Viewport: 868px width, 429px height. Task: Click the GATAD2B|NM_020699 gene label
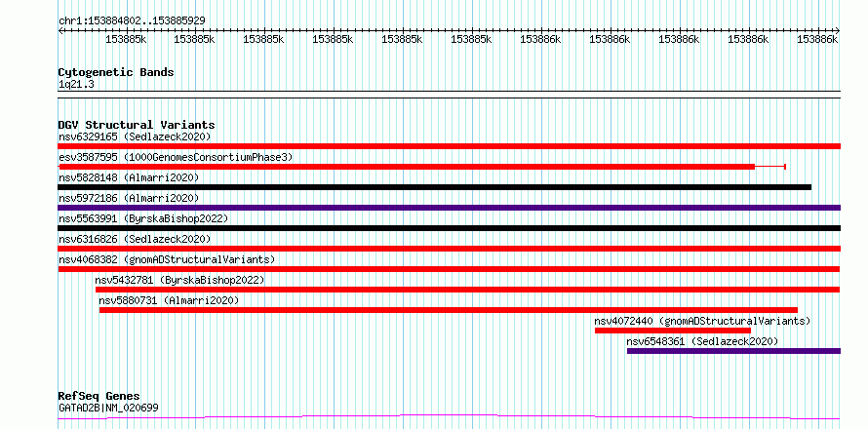(108, 408)
